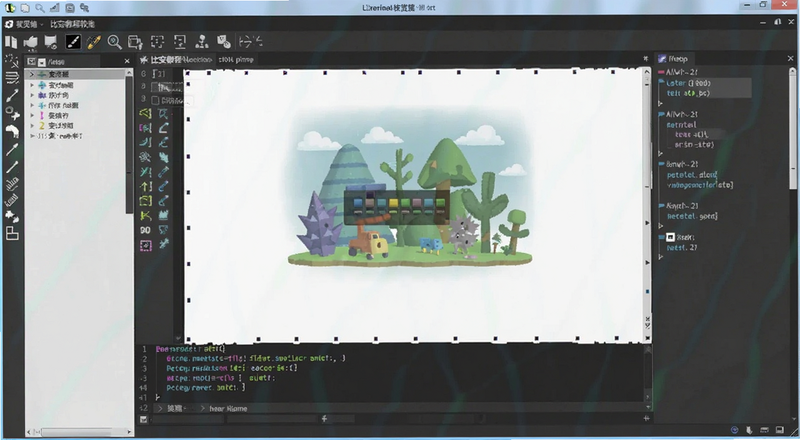Click the canvas vertical scrollbar's up arrow
Viewport: 800px width, 440px height.
pyautogui.click(x=647, y=72)
